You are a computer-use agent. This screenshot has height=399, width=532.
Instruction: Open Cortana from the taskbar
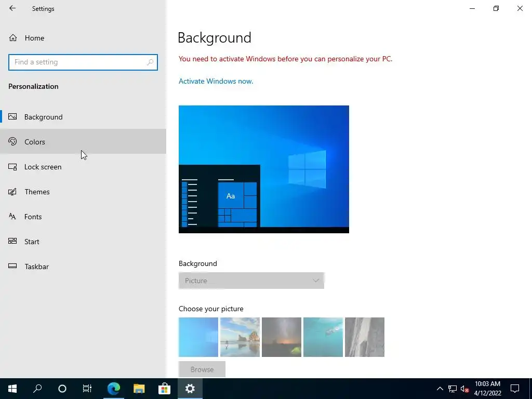(62, 389)
